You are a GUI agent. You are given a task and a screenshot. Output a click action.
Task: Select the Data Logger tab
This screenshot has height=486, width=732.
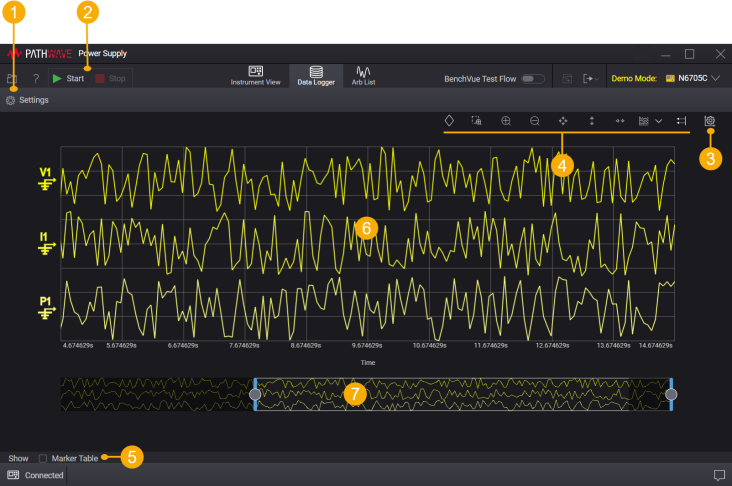coord(316,76)
